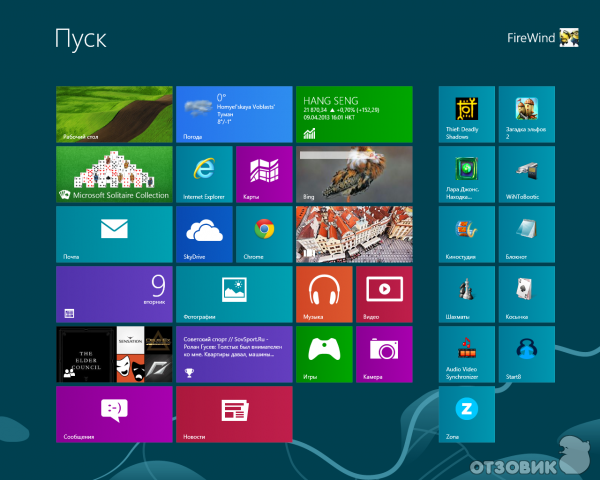
Task: Open the Weather (Погода) tile
Action: pos(234,114)
